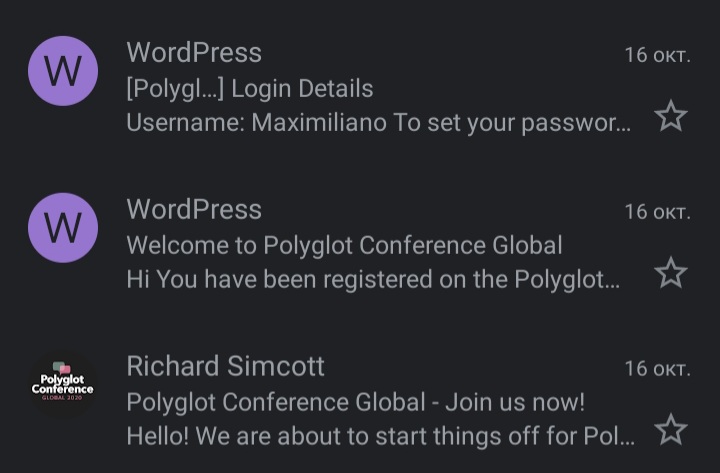Star the Login Details email

tap(671, 116)
